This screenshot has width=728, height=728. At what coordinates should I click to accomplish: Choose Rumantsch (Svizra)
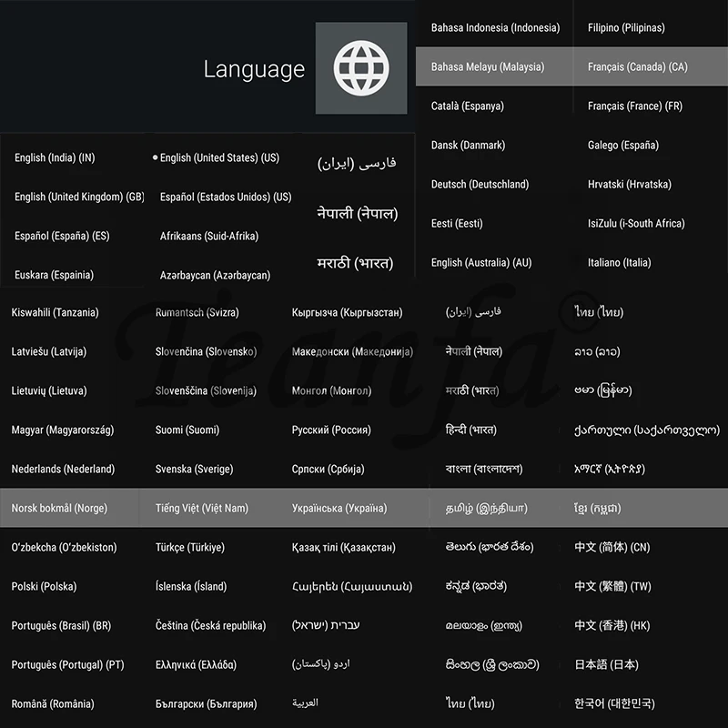tap(197, 312)
